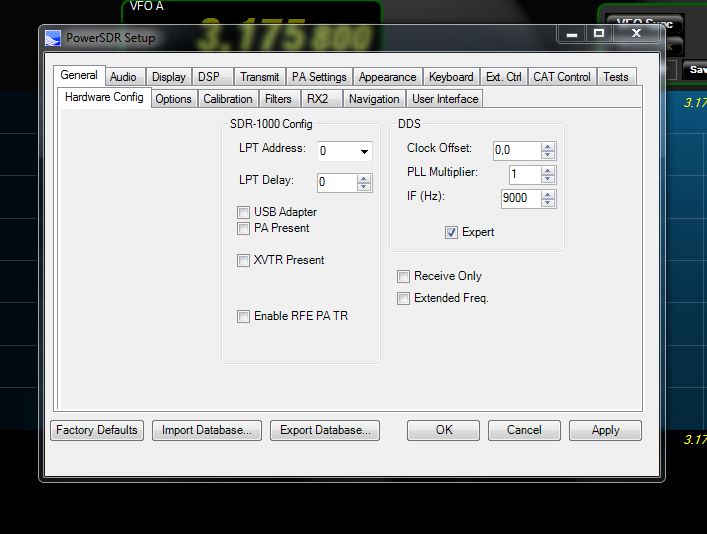Screen dimensions: 707x534
Task: Click the IF (Hz) value field
Action: pos(521,198)
